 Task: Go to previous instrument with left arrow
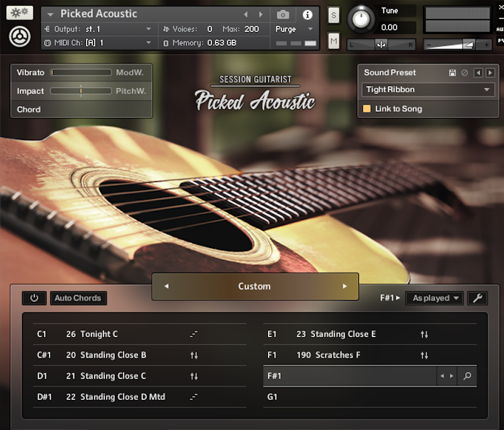pyautogui.click(x=246, y=14)
